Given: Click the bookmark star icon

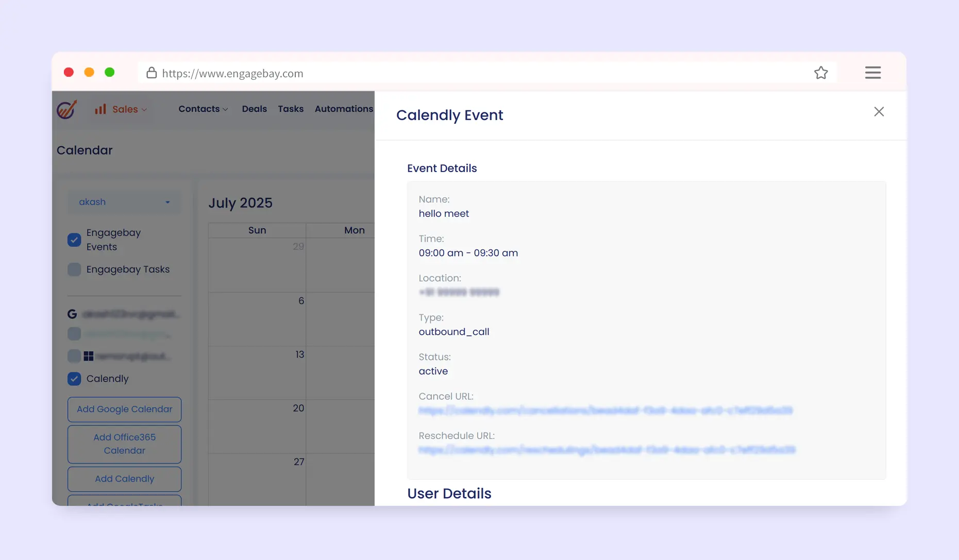Looking at the screenshot, I should tap(821, 73).
